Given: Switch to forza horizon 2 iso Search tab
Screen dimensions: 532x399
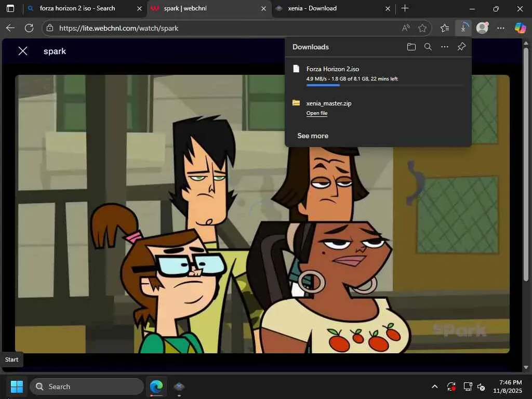Looking at the screenshot, I should pos(77,8).
